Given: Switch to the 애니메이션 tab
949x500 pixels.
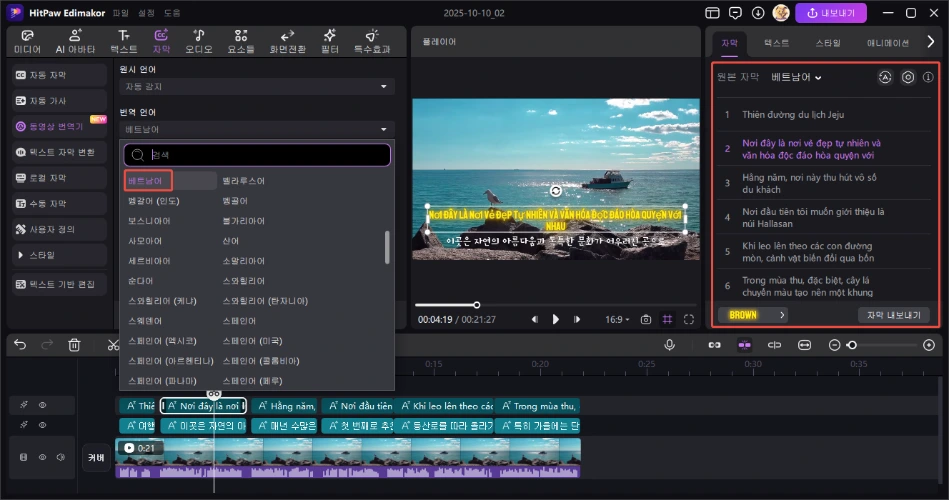Looking at the screenshot, I should pyautogui.click(x=887, y=43).
